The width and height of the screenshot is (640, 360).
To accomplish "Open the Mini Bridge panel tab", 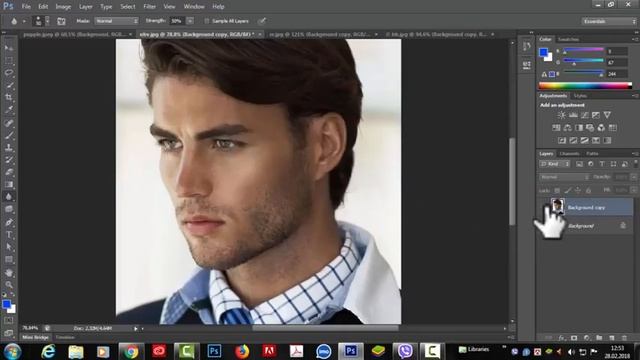I will [x=36, y=337].
